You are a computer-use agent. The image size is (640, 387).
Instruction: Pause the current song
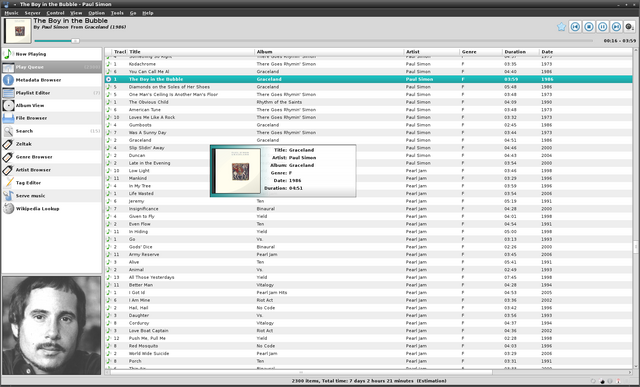[x=602, y=27]
